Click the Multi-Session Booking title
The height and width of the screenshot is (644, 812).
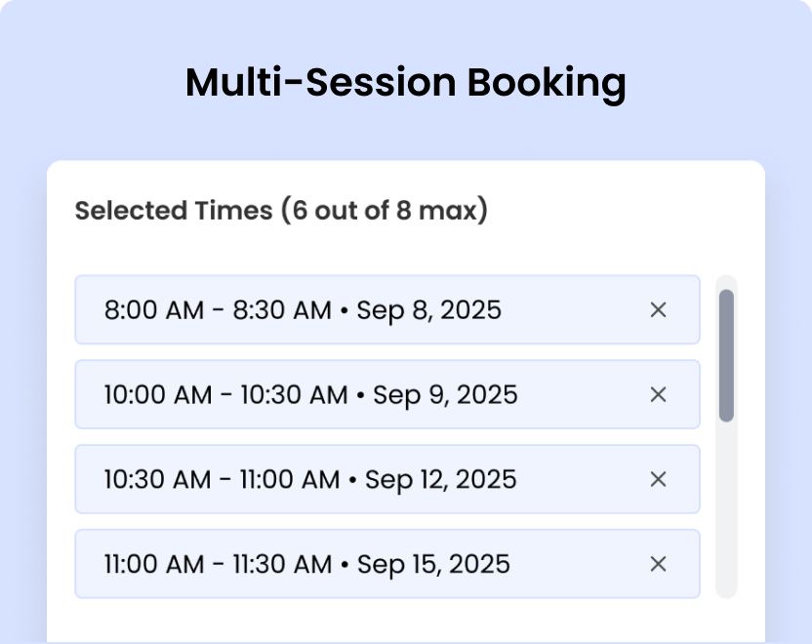pyautogui.click(x=406, y=83)
